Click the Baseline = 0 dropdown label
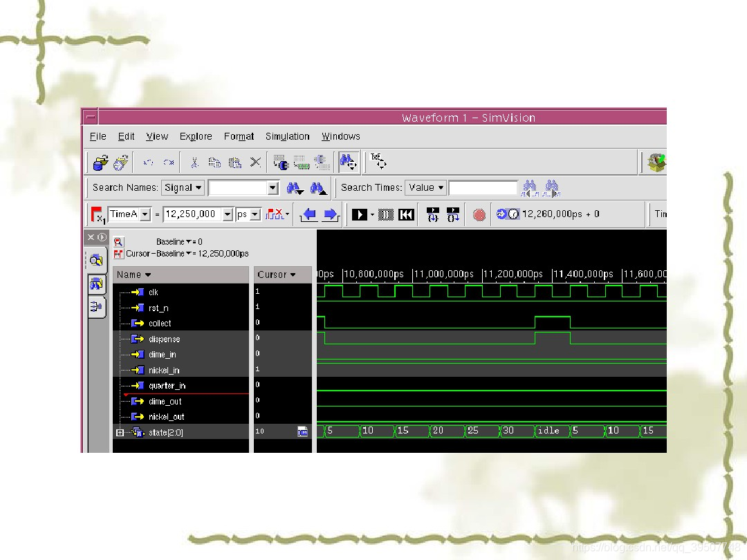The height and width of the screenshot is (560, 747). click(179, 242)
